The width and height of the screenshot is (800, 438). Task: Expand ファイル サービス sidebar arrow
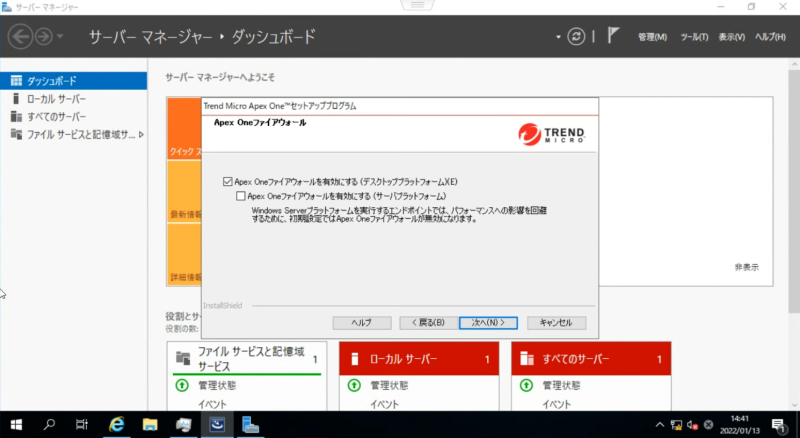pyautogui.click(x=141, y=134)
